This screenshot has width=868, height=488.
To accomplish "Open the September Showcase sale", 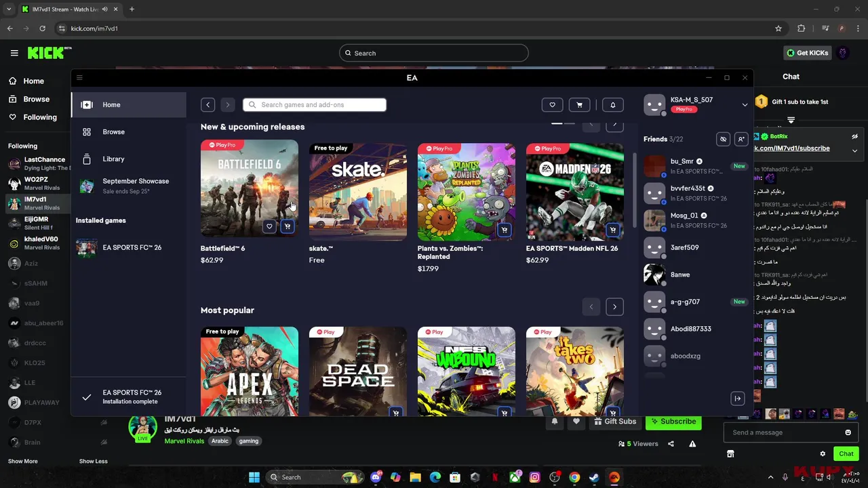I will pos(129,186).
